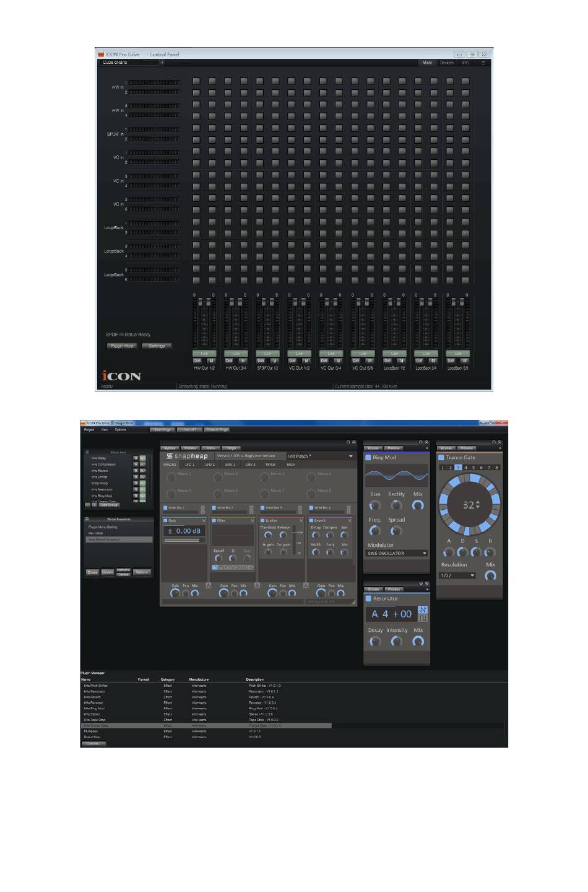
Task: Switch to the Mixer tab
Action: click(427, 63)
